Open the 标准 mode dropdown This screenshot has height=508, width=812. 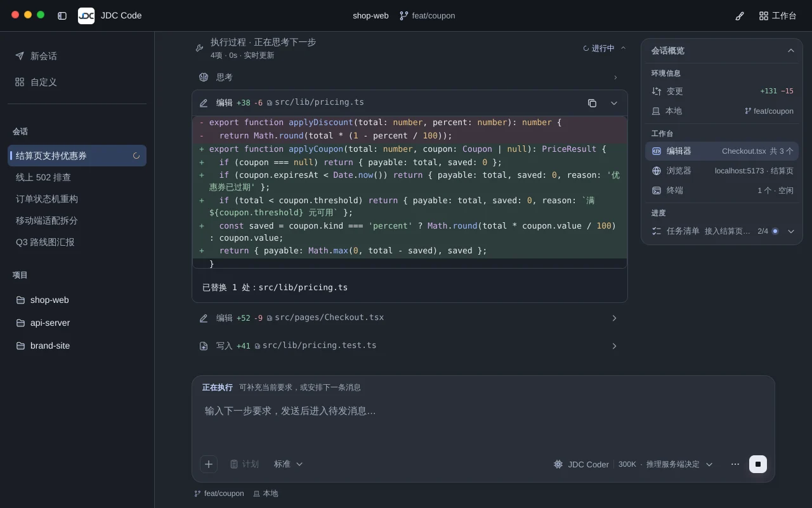(289, 464)
